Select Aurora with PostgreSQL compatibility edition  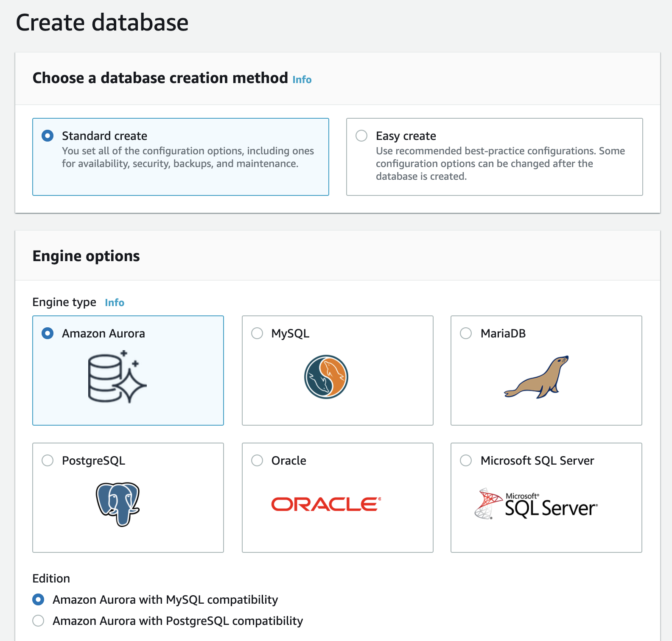(x=38, y=621)
